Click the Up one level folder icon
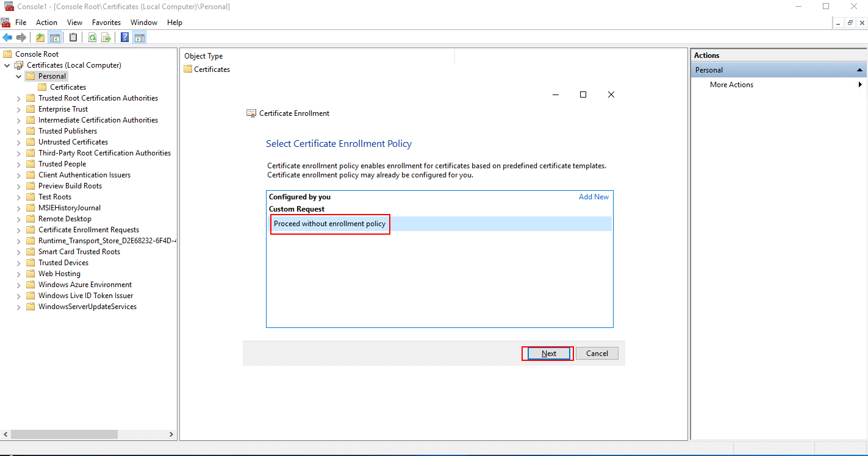 (x=40, y=37)
